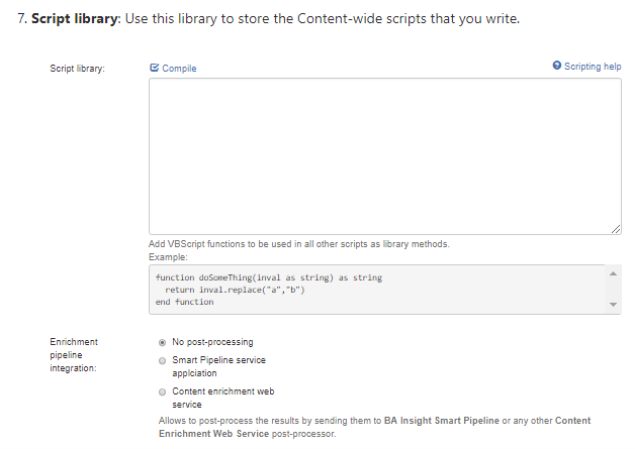Open the Scripting help link text
Viewport: 635px width, 449px height.
tap(593, 67)
